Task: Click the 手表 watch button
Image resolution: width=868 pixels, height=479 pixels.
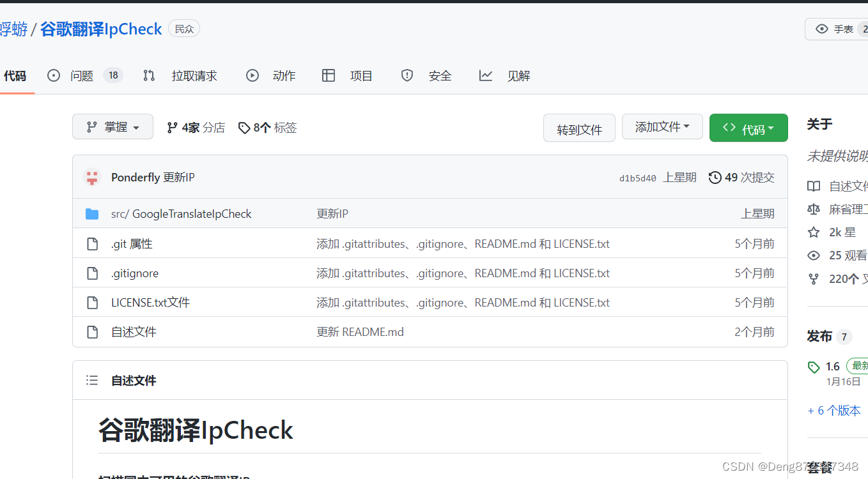Action: pyautogui.click(x=836, y=29)
